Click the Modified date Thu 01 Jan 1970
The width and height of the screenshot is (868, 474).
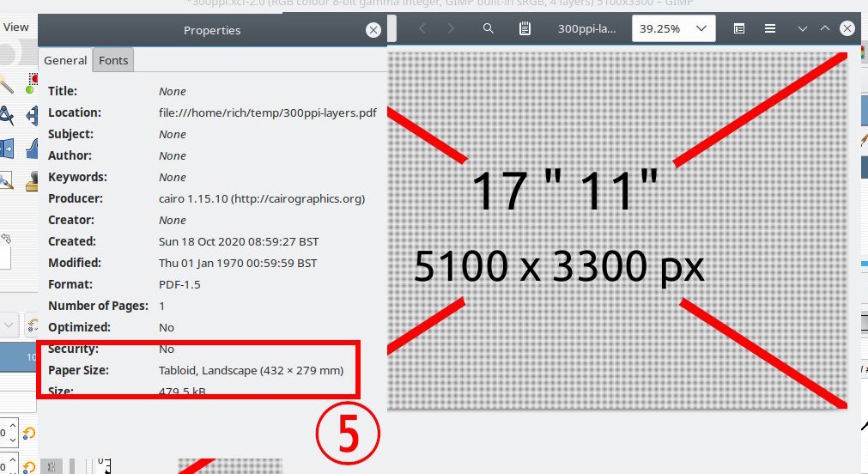click(x=238, y=263)
